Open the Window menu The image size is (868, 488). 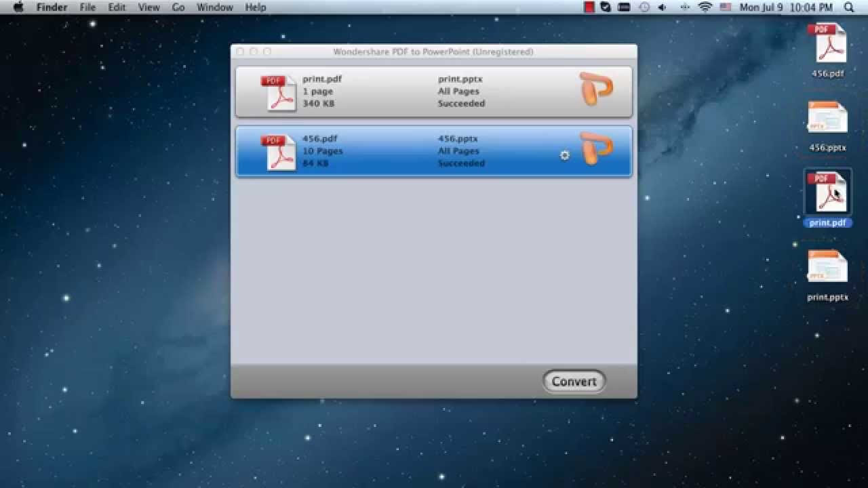pyautogui.click(x=214, y=7)
